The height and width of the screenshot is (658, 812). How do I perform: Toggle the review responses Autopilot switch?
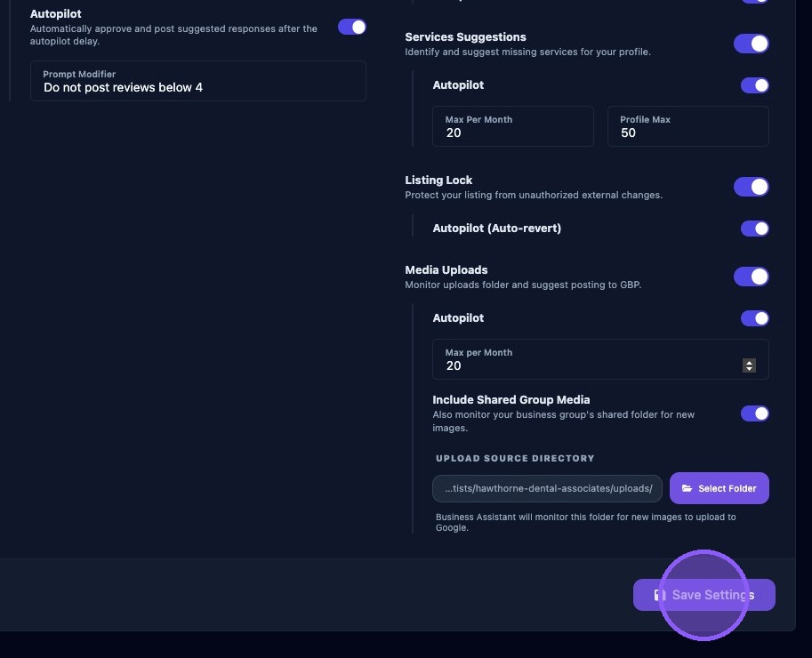click(352, 27)
